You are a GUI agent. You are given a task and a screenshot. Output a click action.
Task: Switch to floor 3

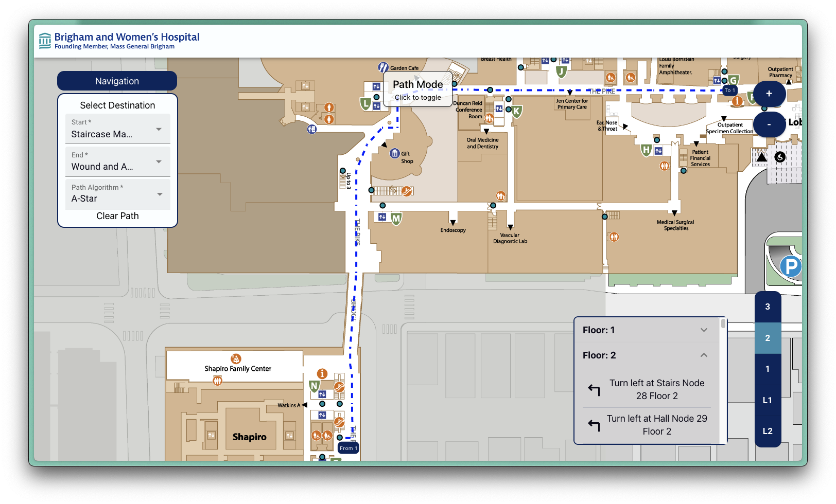tap(768, 307)
